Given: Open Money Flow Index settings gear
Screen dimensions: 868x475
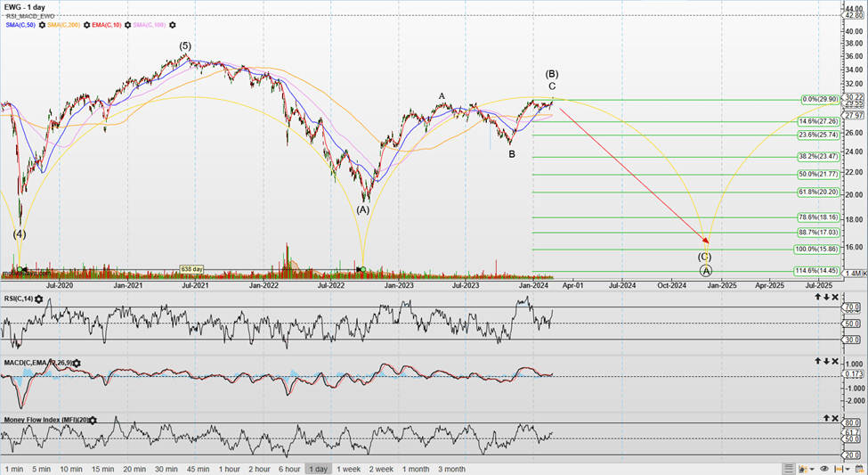Looking at the screenshot, I should tap(93, 420).
